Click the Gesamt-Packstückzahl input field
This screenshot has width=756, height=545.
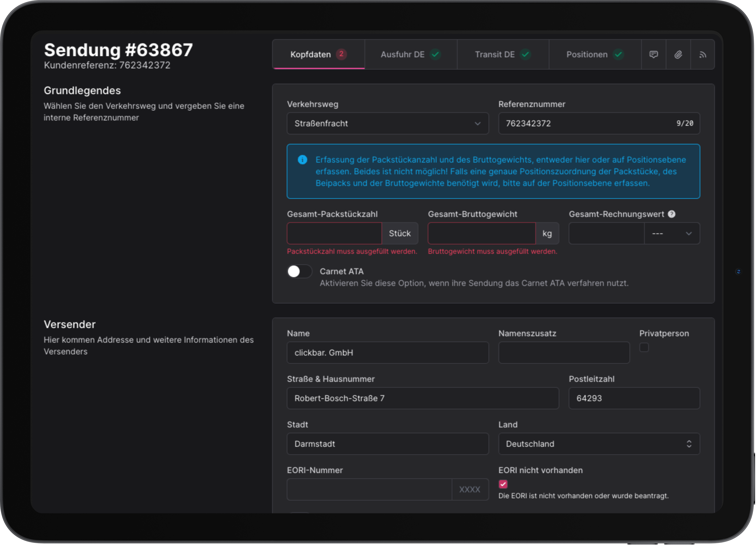coord(334,233)
